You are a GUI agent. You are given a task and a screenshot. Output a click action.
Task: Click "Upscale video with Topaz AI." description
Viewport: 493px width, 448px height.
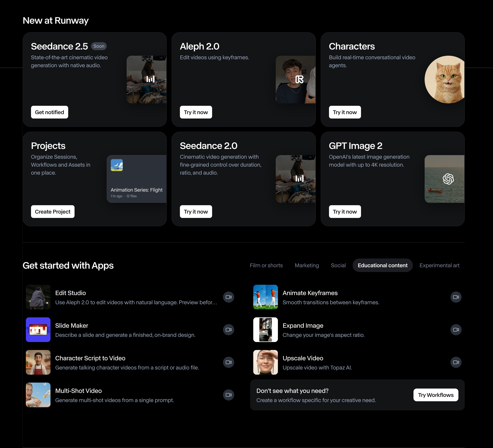coord(317,367)
